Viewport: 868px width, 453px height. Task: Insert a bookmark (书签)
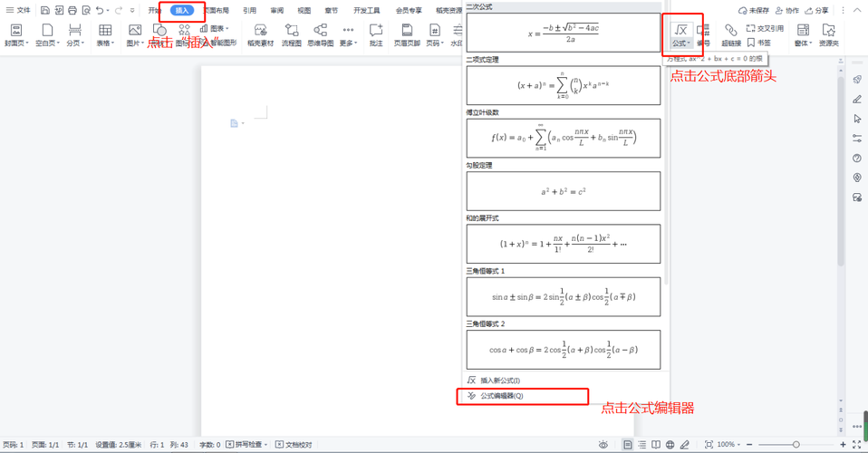[x=758, y=43]
